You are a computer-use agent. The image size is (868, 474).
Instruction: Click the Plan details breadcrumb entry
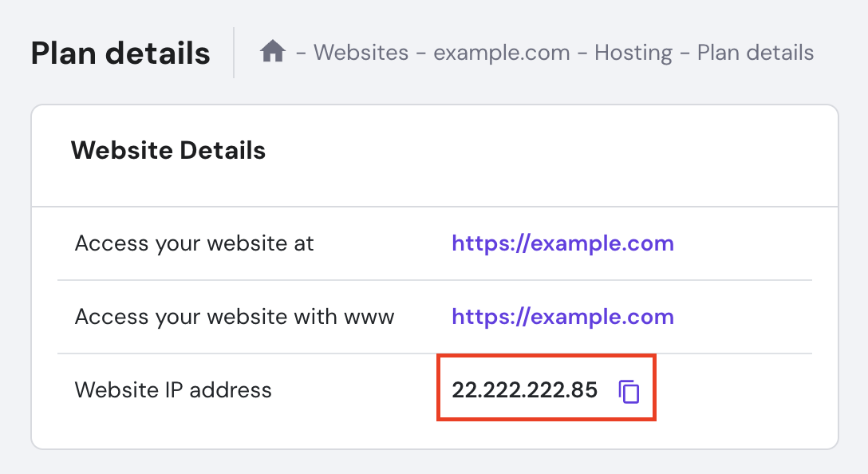755,53
